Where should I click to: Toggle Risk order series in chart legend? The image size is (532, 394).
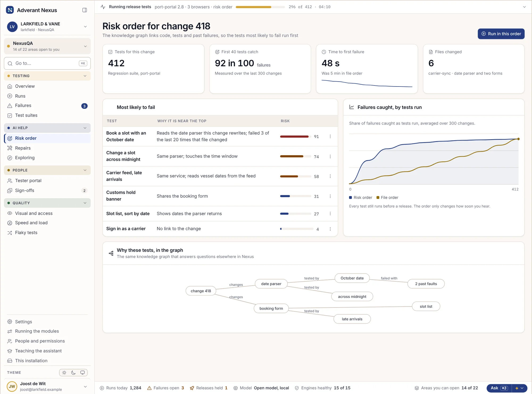point(360,198)
